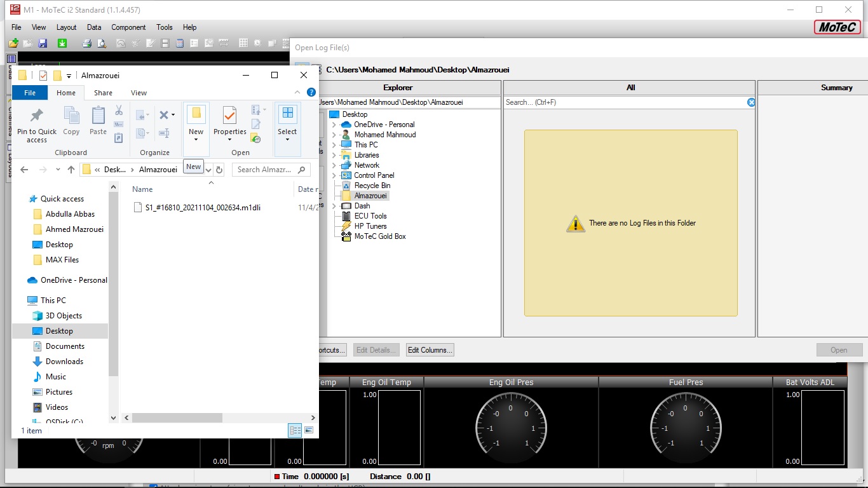Expand the This PC node in MoTeC Explorer tree
This screenshot has height=488, width=868.
[x=334, y=145]
